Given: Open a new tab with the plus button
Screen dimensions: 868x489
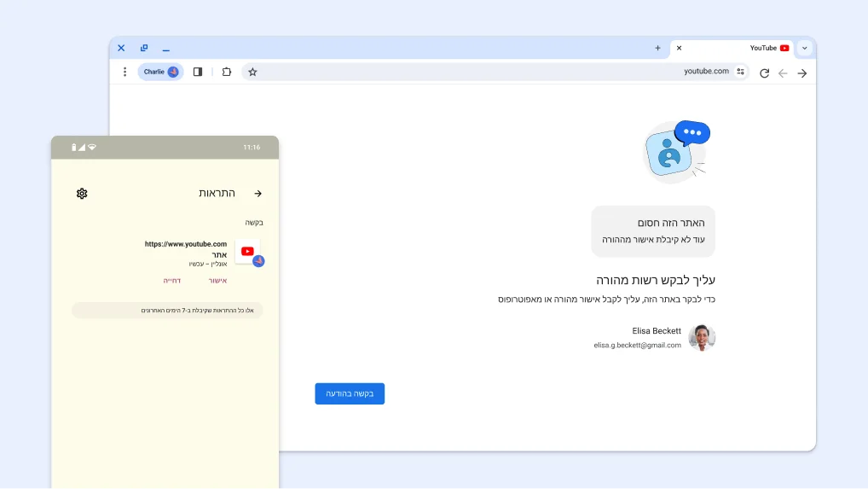Looking at the screenshot, I should pyautogui.click(x=657, y=48).
